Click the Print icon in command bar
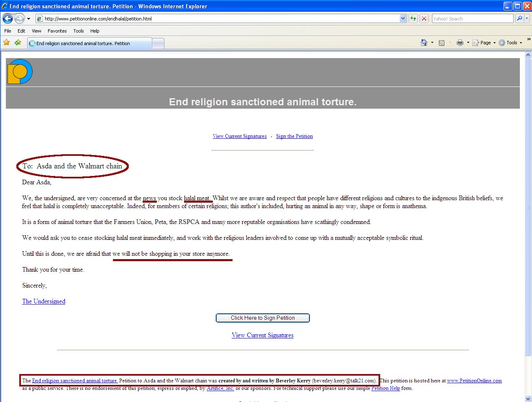This screenshot has height=402, width=532. pyautogui.click(x=460, y=43)
